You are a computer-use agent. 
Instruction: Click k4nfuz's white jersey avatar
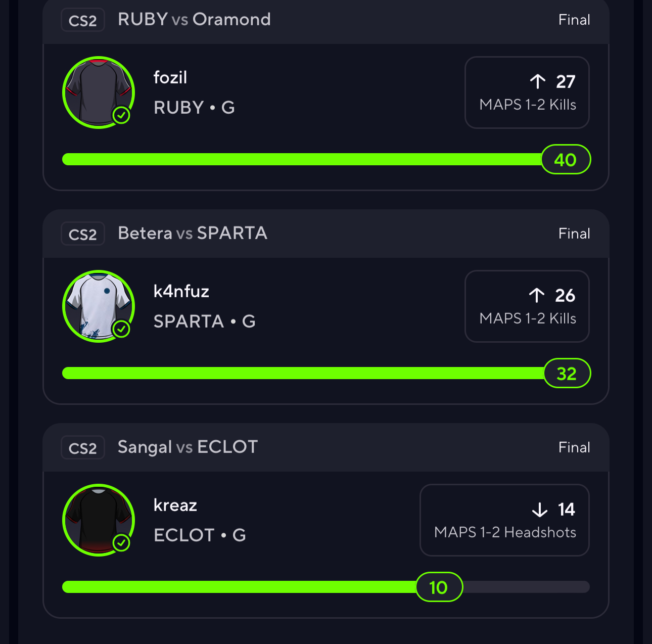click(98, 305)
